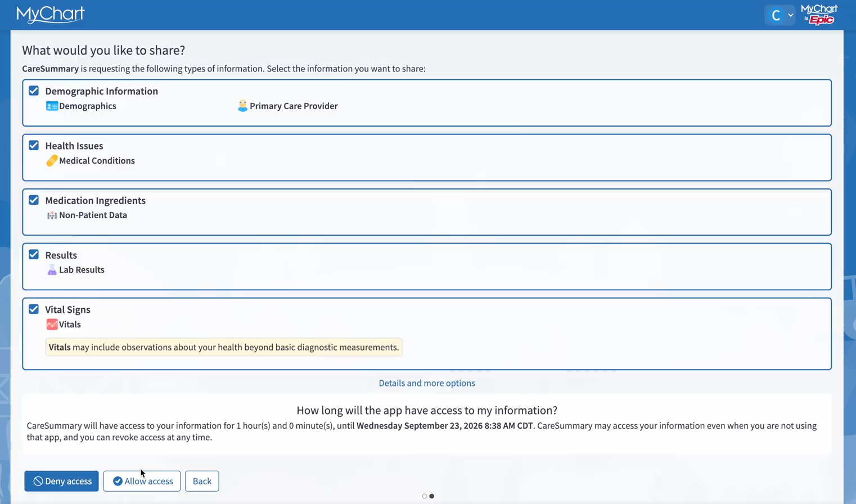Click the Medical Conditions label
This screenshot has height=504, width=856.
pyautogui.click(x=97, y=161)
